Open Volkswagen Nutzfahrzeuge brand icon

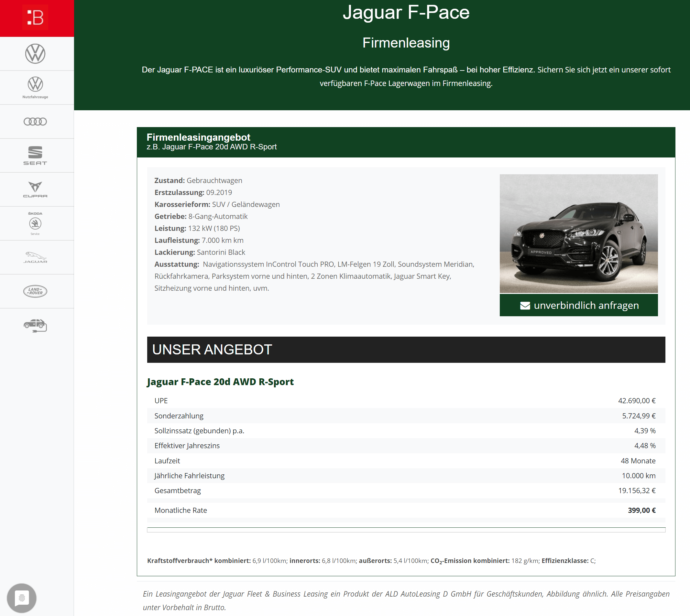(35, 87)
